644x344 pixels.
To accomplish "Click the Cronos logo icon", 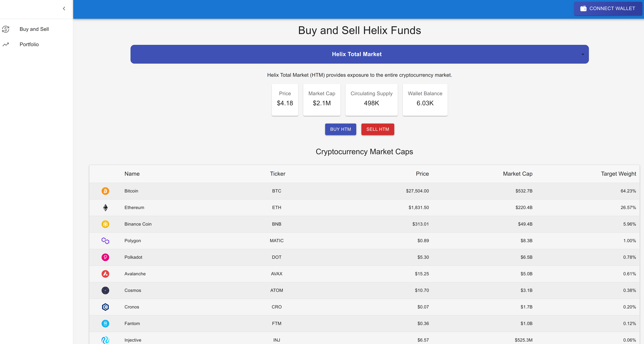I will (105, 307).
